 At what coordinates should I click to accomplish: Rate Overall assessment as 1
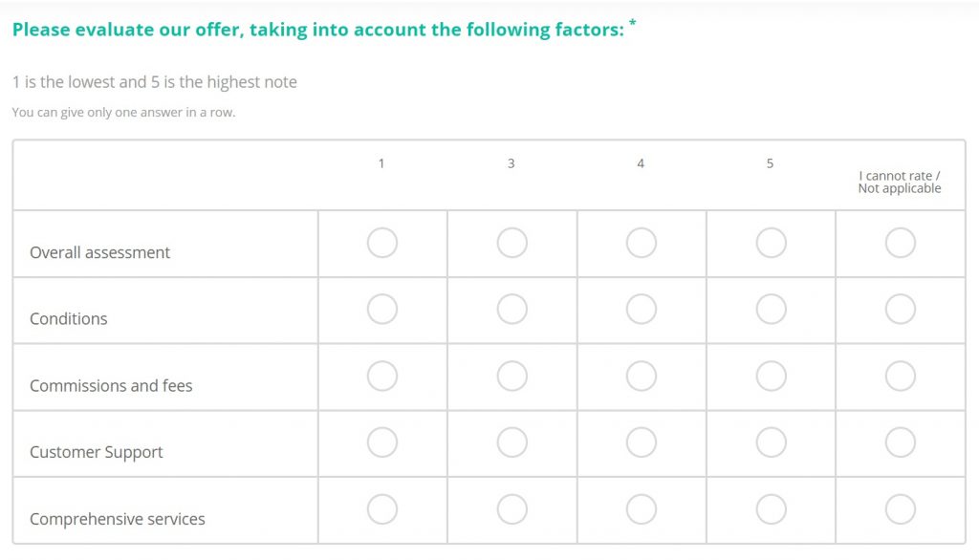tap(382, 243)
